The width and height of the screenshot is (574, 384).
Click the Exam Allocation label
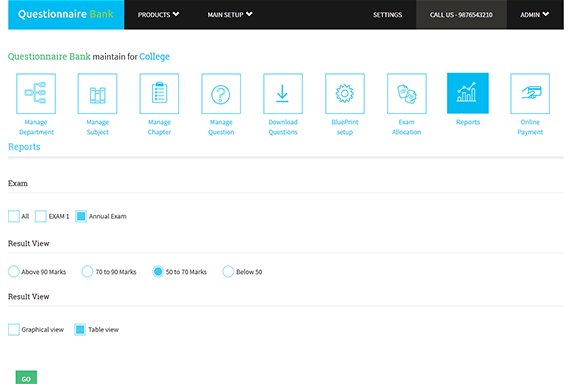click(x=407, y=127)
